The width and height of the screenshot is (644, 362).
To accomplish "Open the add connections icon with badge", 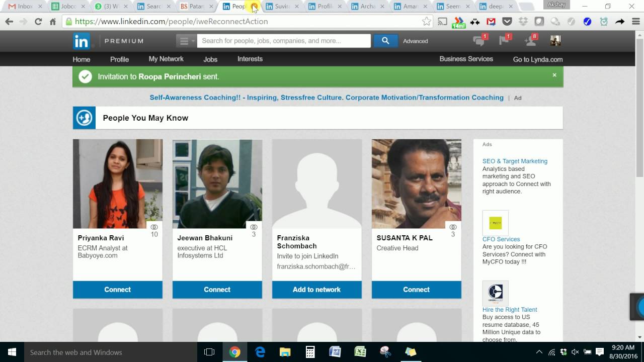I will pyautogui.click(x=530, y=41).
